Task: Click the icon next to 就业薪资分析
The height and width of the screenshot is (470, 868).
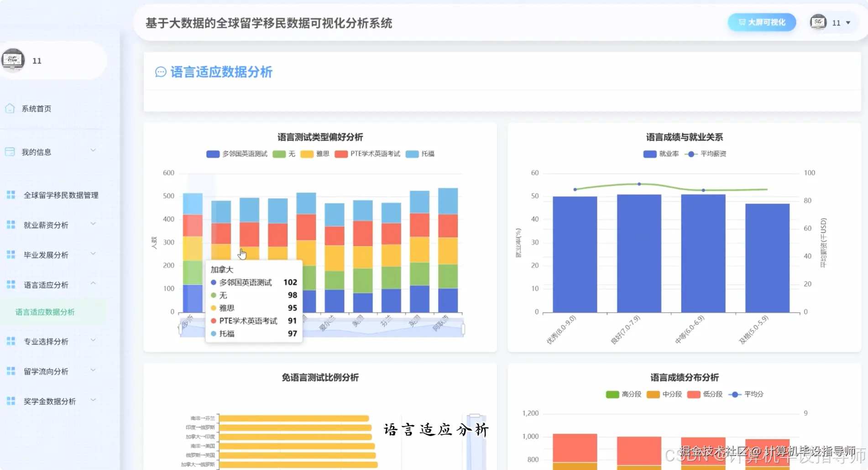Action: [x=10, y=225]
